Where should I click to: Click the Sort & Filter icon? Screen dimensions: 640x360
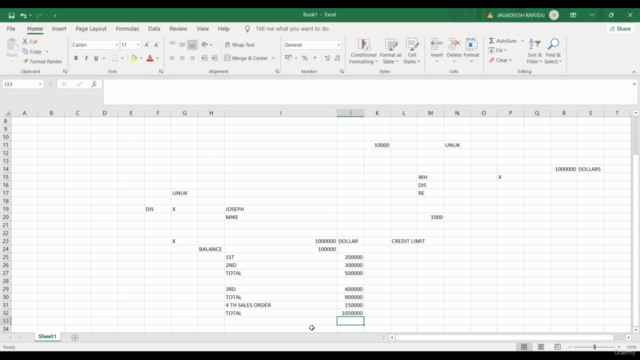534,44
